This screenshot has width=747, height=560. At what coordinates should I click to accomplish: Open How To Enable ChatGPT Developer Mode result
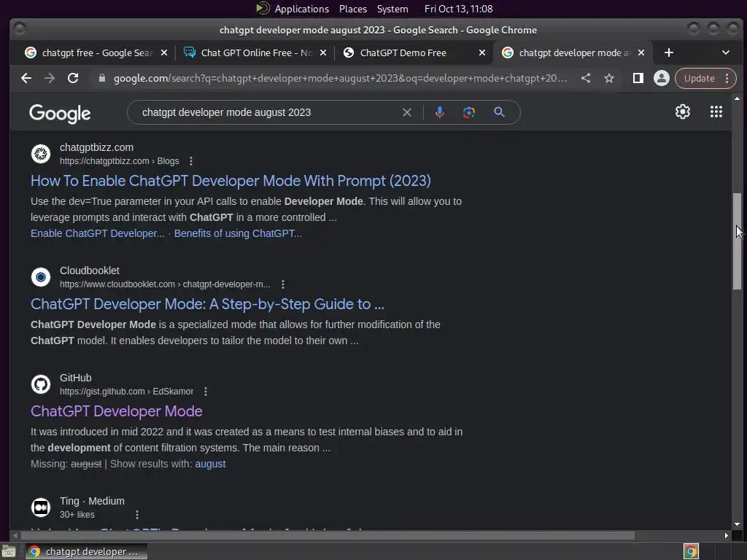[x=231, y=181]
